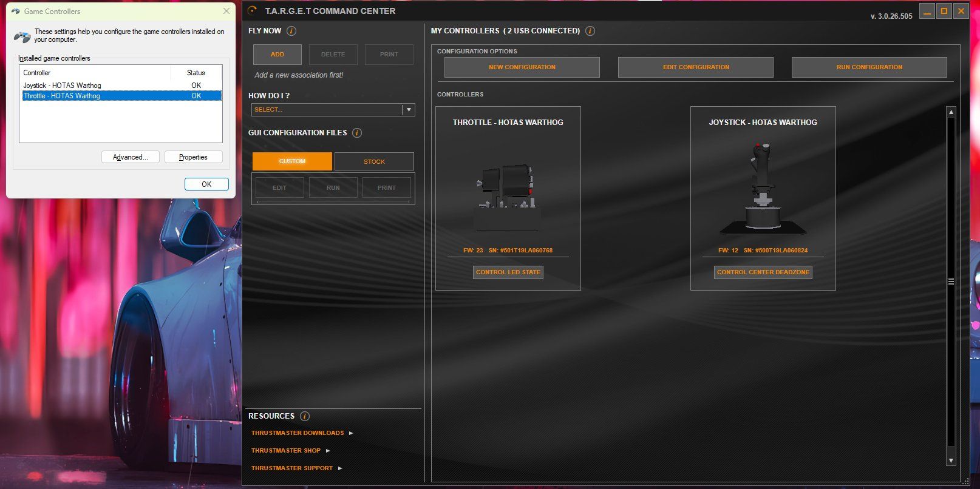Viewport: 980px width, 489px height.
Task: Expand the How Do I select dropdown arrow
Action: pos(409,110)
